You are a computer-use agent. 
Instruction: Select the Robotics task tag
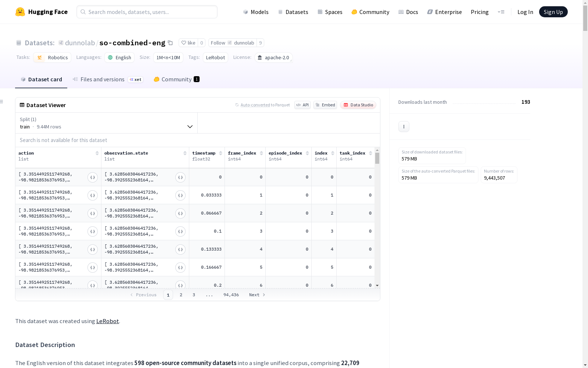pos(52,57)
